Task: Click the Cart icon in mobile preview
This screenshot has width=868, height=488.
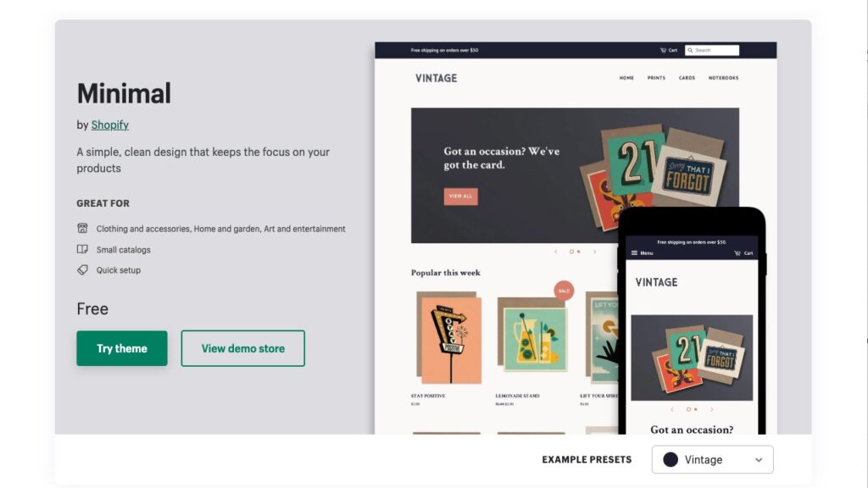Action: 737,252
